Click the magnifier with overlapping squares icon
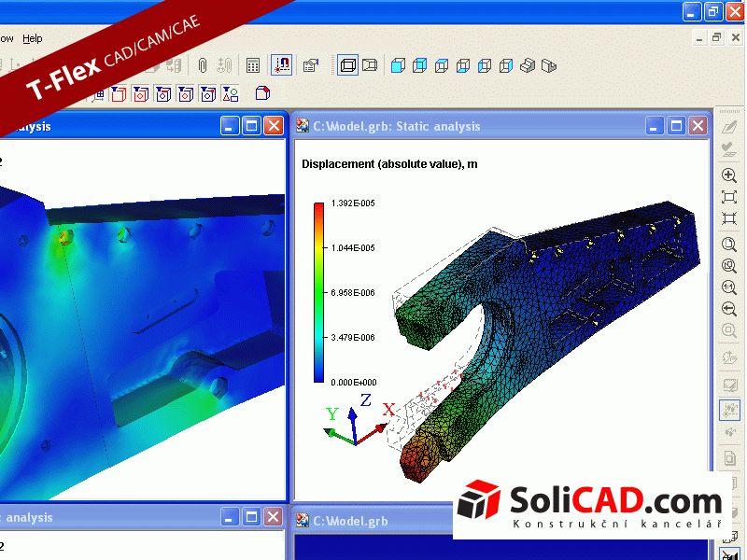Screen dimensions: 747x560 pyautogui.click(x=729, y=266)
